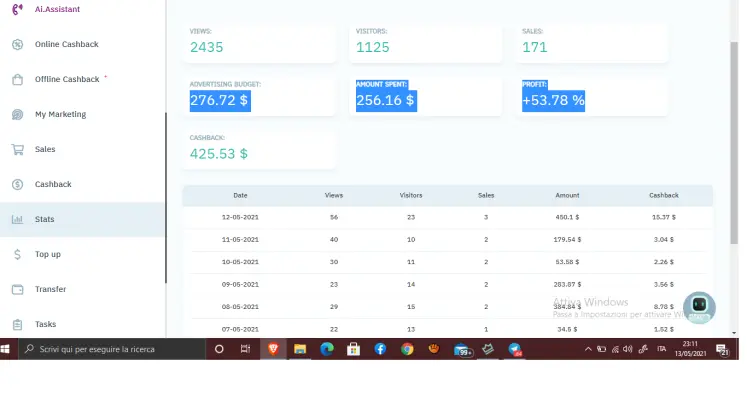Click the Views total 2435
Viewport: 747px width, 420px height.
click(206, 47)
